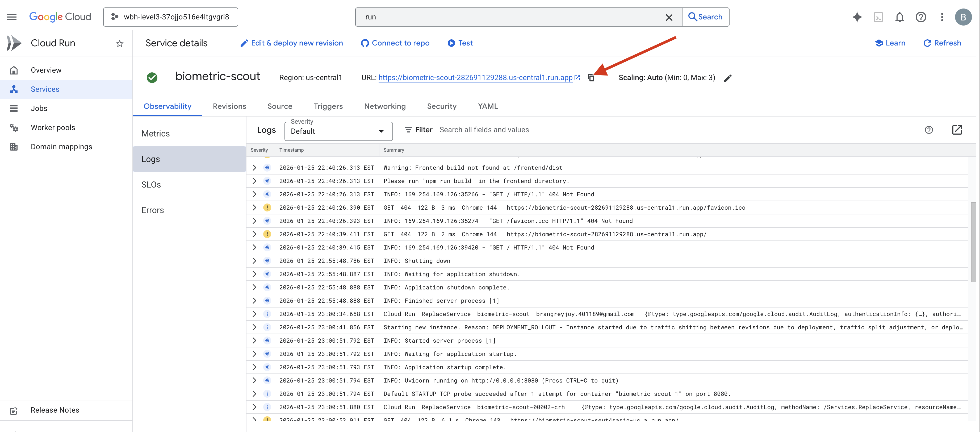Image resolution: width=980 pixels, height=432 pixels.
Task: Open the project selector wbh-level3
Action: point(170,17)
